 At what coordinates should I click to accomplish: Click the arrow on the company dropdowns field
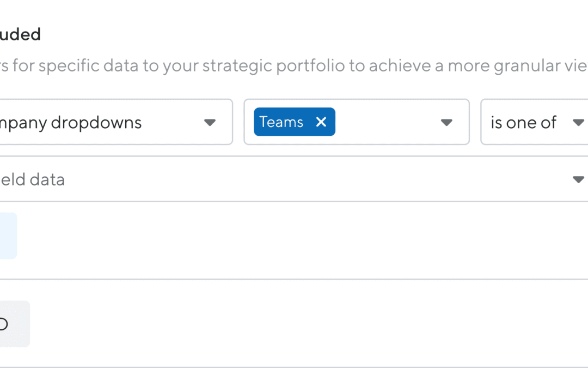click(x=210, y=123)
